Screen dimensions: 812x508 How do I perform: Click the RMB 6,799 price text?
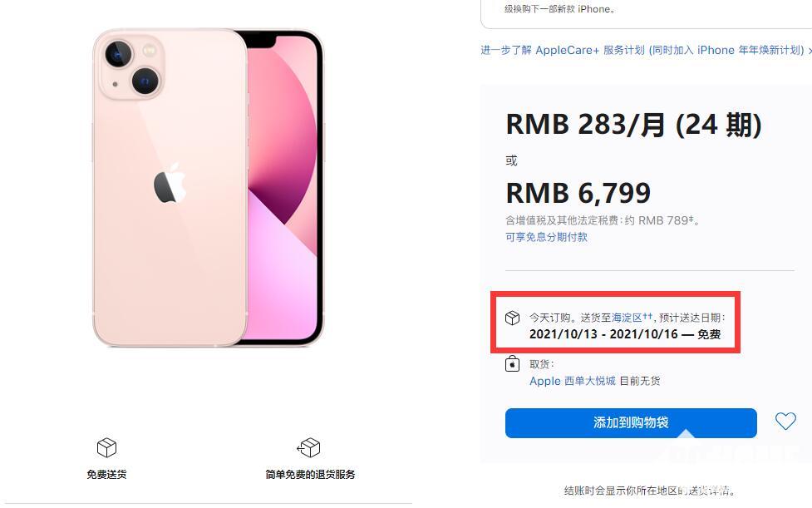coord(578,193)
